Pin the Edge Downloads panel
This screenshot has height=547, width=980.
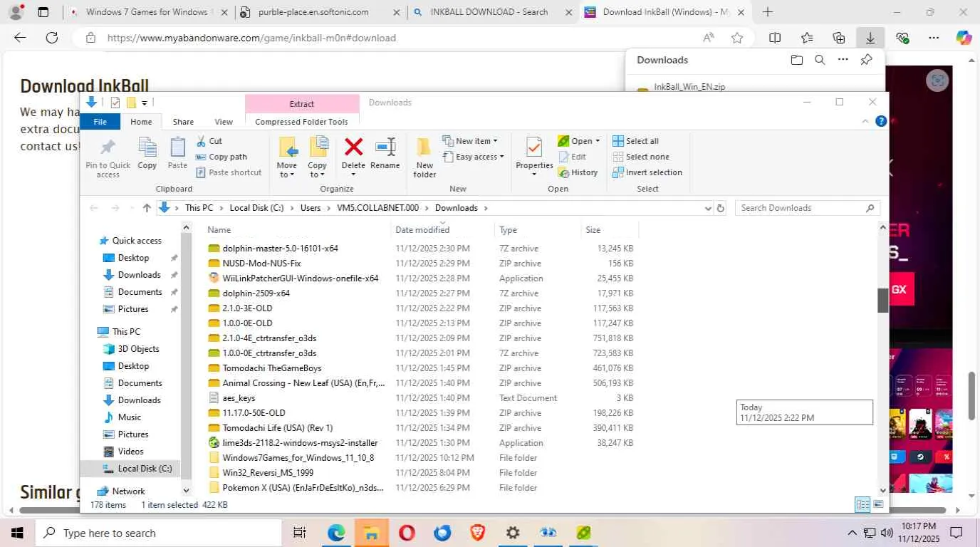[x=866, y=60]
